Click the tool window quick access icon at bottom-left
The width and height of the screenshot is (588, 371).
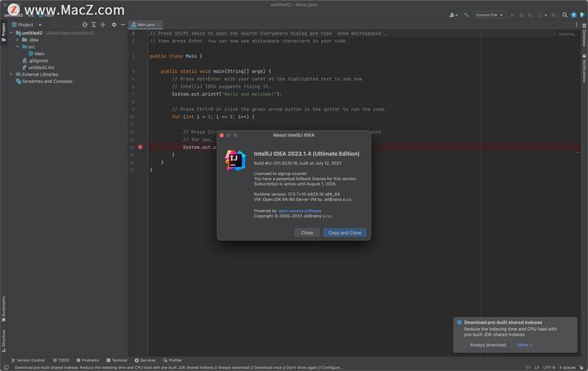7,367
